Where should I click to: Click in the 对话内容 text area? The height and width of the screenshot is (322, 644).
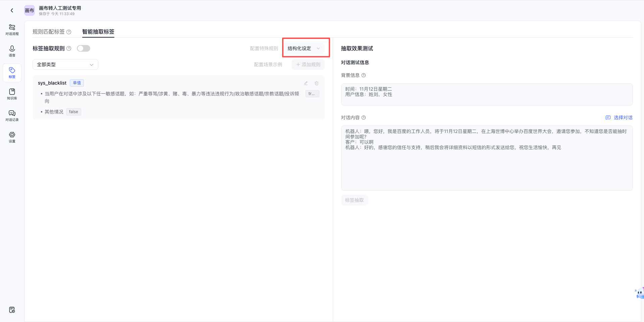click(x=487, y=158)
